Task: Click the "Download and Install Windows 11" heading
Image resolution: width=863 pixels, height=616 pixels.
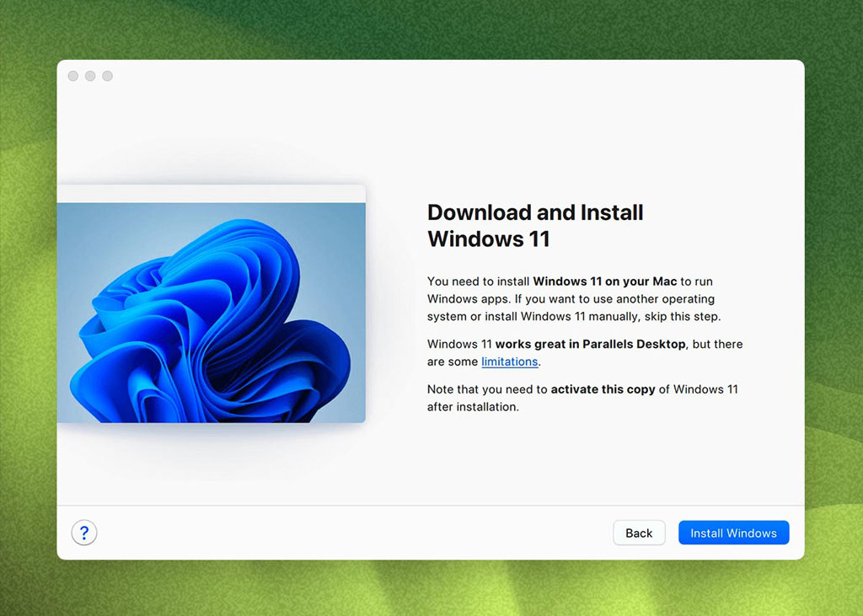Action: (535, 226)
